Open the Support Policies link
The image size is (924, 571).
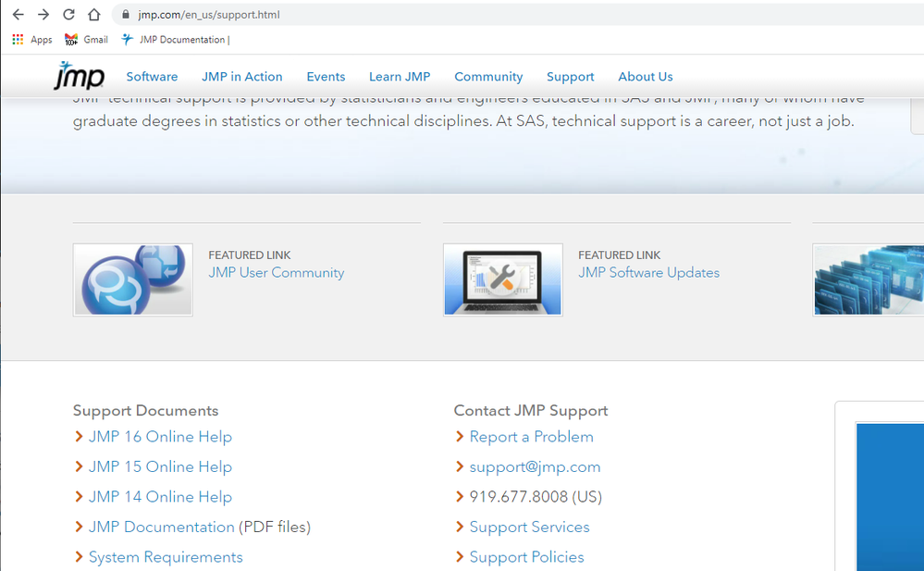tap(527, 557)
